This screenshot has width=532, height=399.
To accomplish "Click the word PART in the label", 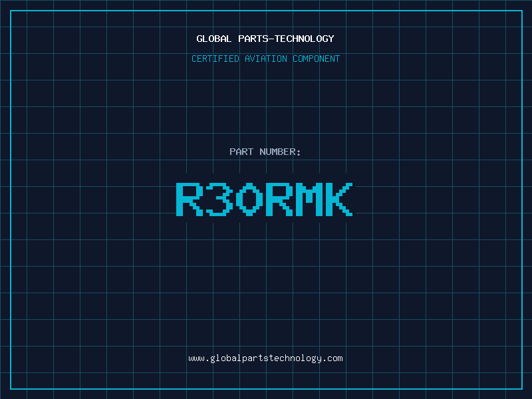I will coord(241,152).
